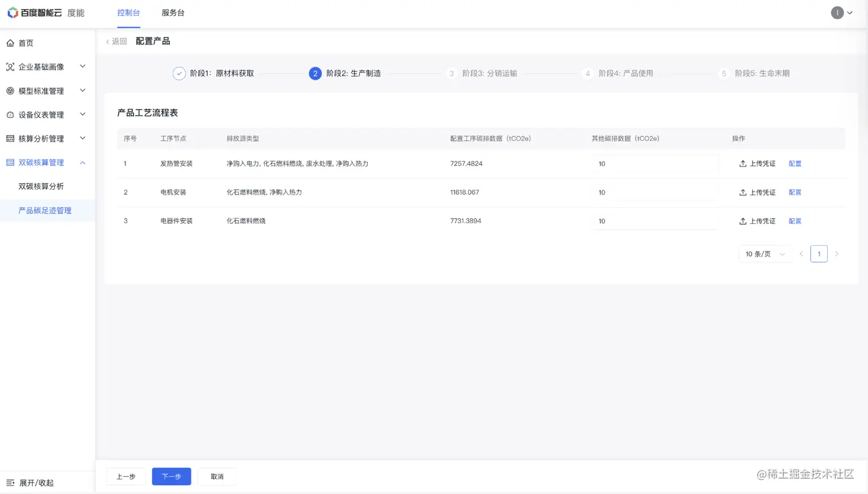Click the blue 下一步 button

click(172, 476)
